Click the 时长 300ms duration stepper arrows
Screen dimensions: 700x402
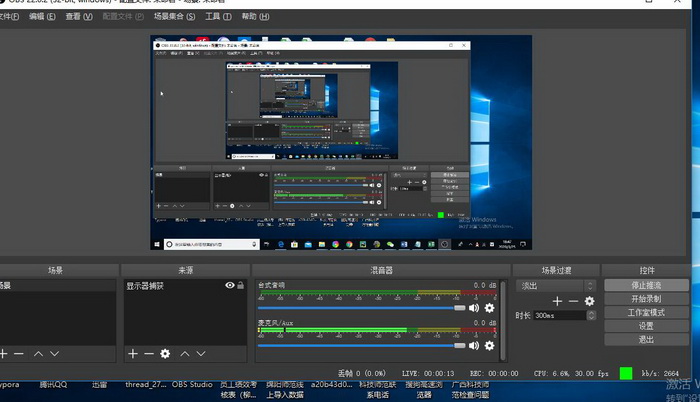pyautogui.click(x=591, y=315)
